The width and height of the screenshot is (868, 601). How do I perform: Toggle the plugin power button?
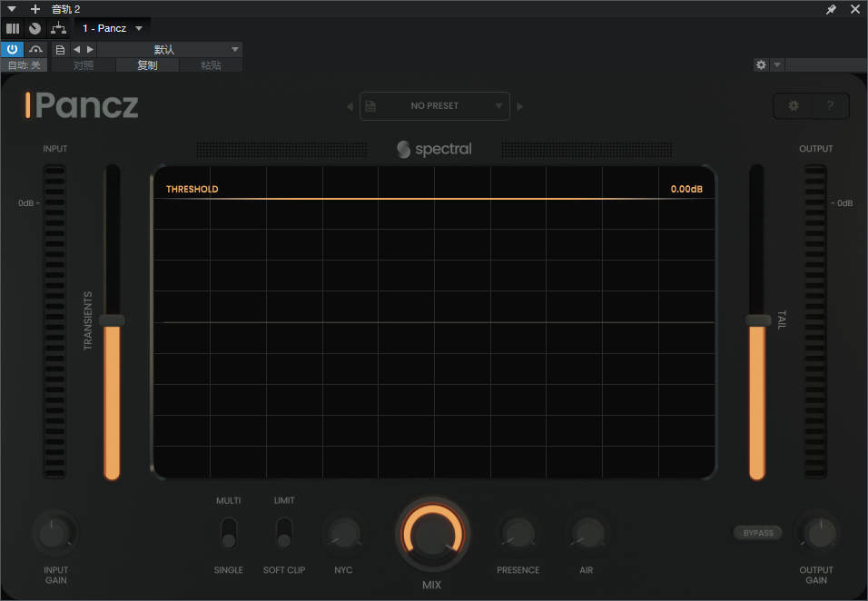[12, 49]
